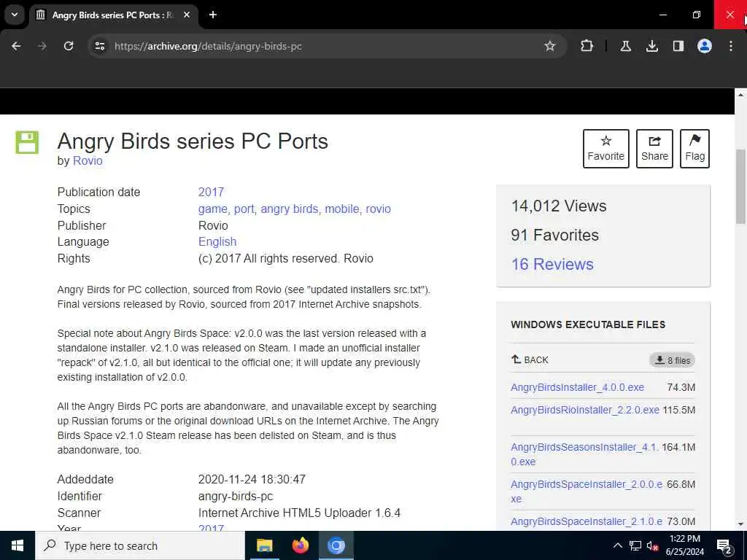Open Chrome Labs flask icon
Image resolution: width=747 pixels, height=560 pixels.
tap(625, 46)
